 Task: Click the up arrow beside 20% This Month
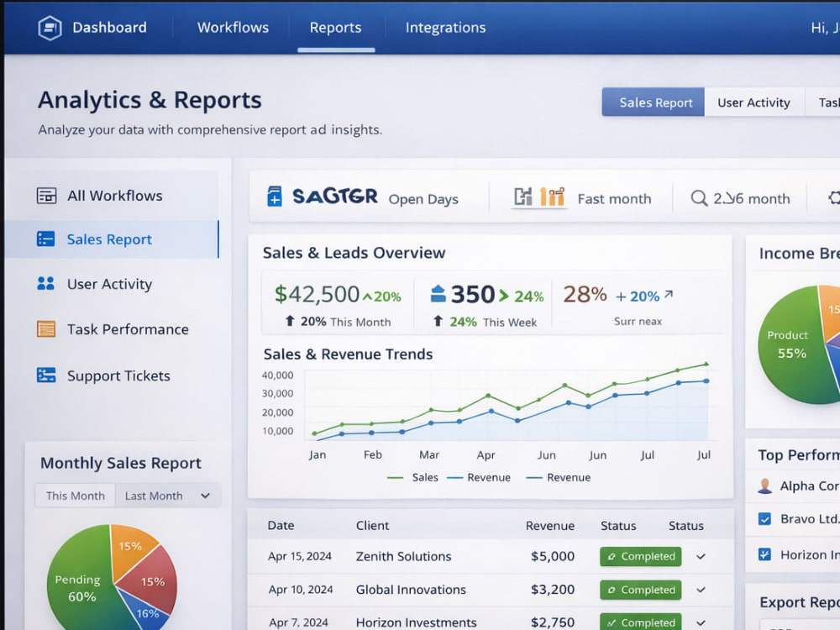(x=290, y=321)
